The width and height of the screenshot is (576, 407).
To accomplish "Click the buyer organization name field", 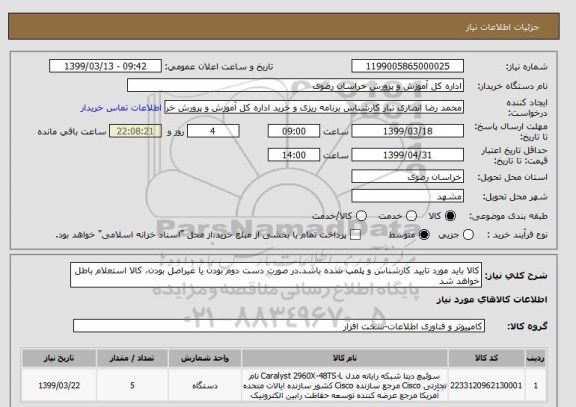I will pyautogui.click(x=295, y=86).
